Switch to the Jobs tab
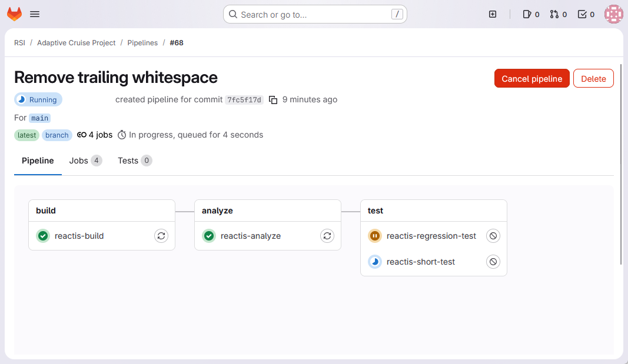 click(85, 161)
